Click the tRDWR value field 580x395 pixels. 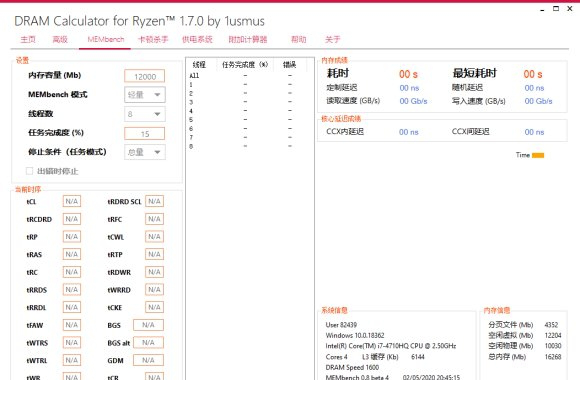pos(154,272)
